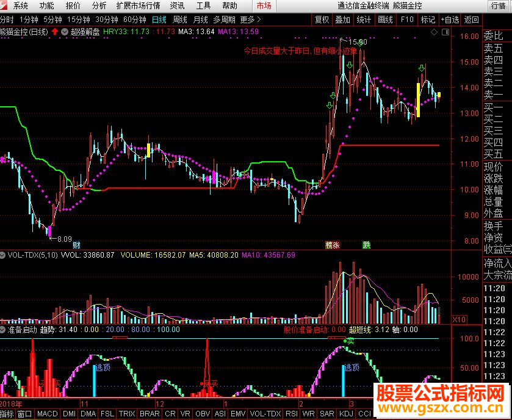Screen dimensions: 512x420
Task: Switch to the 15分钟 period
Action: 78,20
